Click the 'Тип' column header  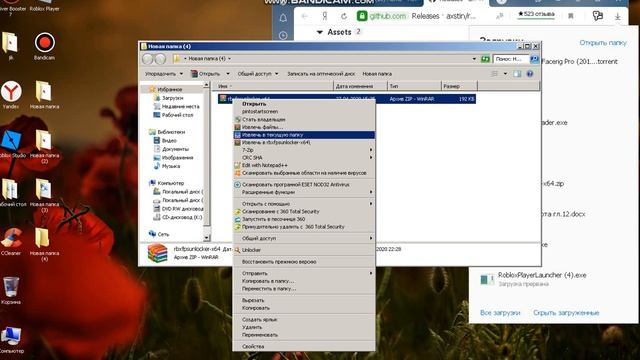(x=414, y=86)
